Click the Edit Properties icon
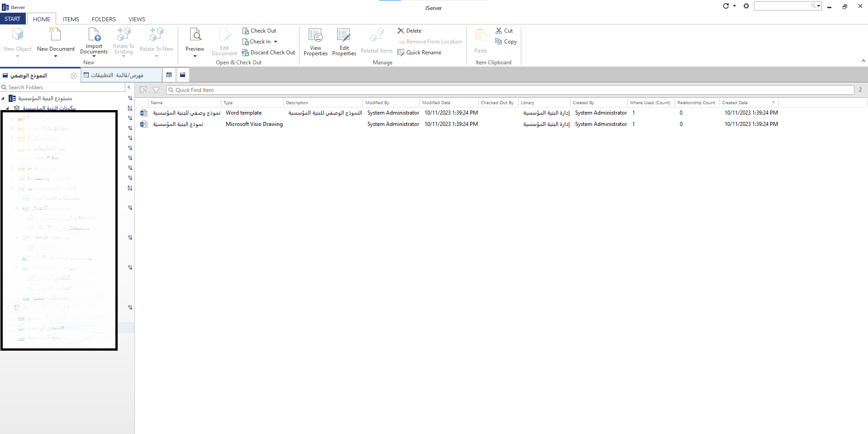Viewport: 868px width, 434px height. click(344, 35)
